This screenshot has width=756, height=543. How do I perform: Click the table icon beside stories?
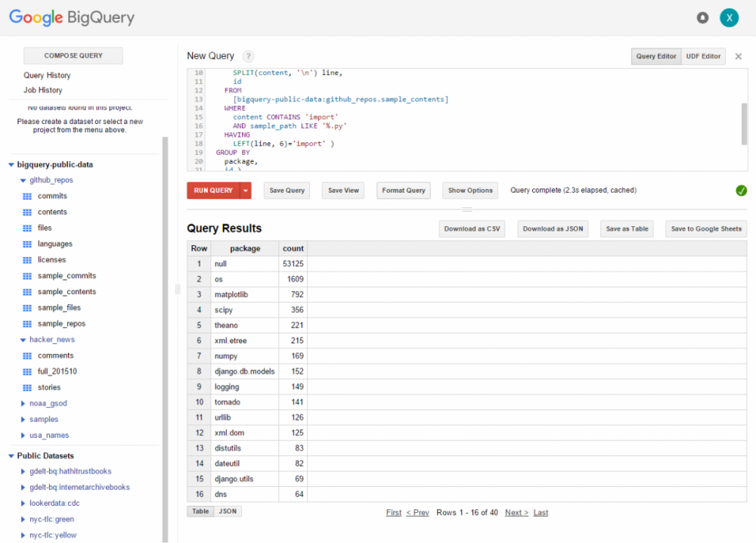[27, 387]
